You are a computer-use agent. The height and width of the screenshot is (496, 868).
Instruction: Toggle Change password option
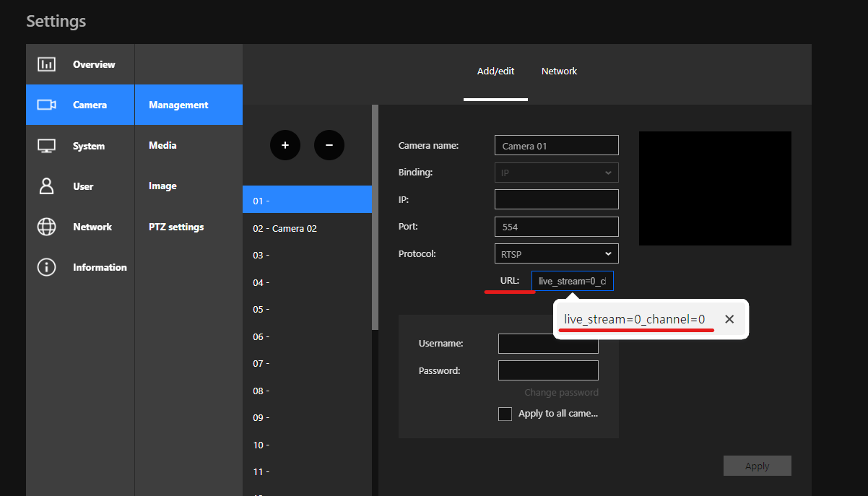tap(562, 392)
